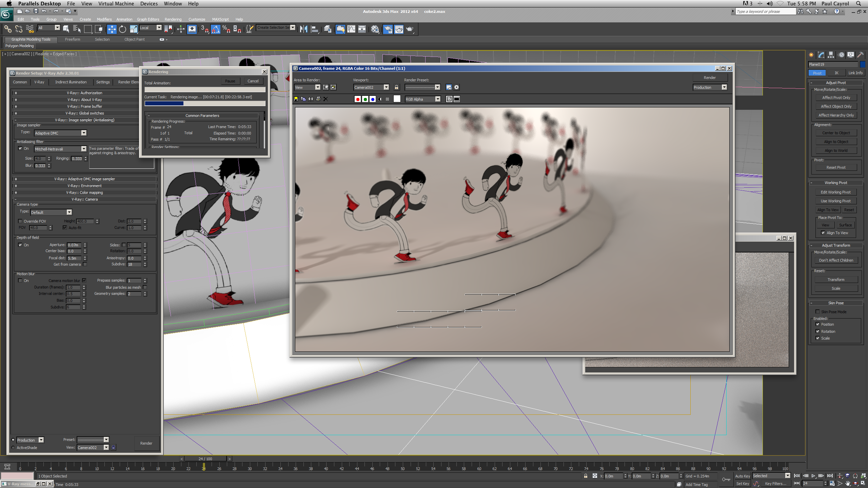Open the Curve Editor icon
This screenshot has height=488, width=868.
pos(351,29)
